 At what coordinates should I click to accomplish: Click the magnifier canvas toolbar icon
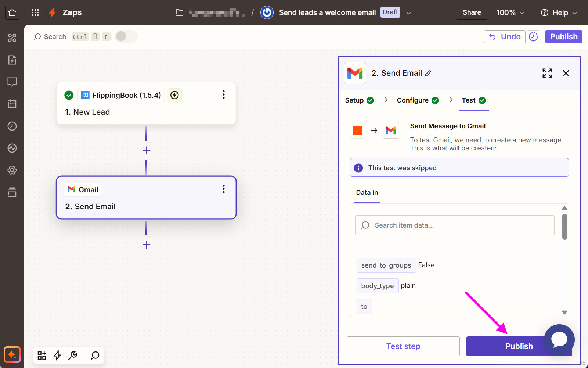95,355
